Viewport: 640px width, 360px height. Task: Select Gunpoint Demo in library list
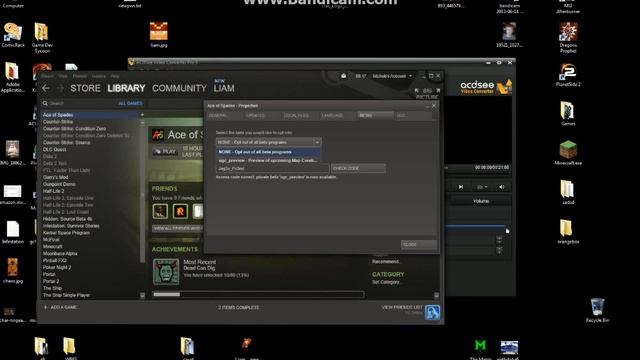click(x=59, y=184)
